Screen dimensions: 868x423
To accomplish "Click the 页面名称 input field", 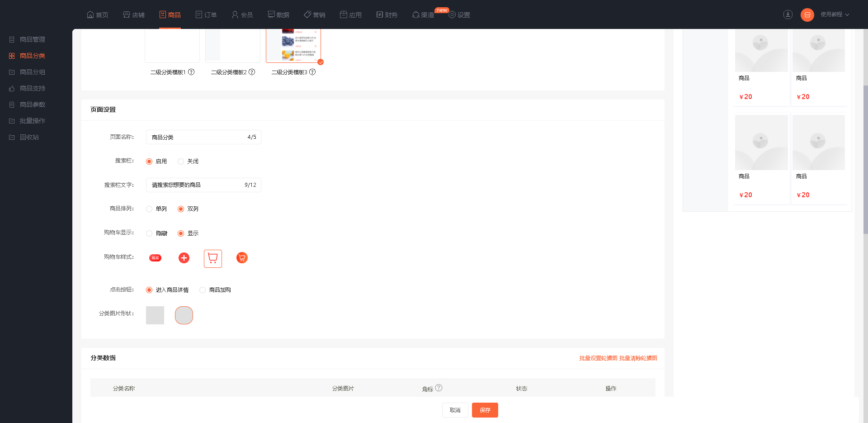I will pos(203,137).
